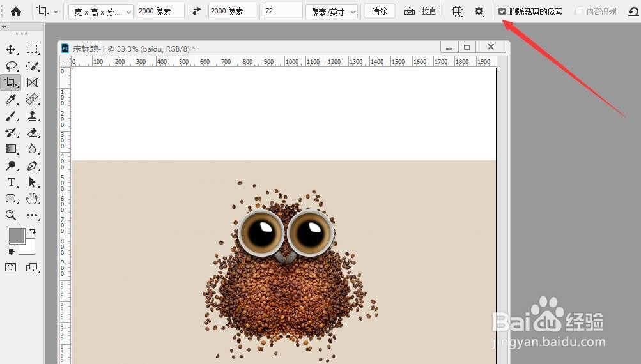Go to the Home screen icon
The width and height of the screenshot is (641, 364).
tap(16, 11)
